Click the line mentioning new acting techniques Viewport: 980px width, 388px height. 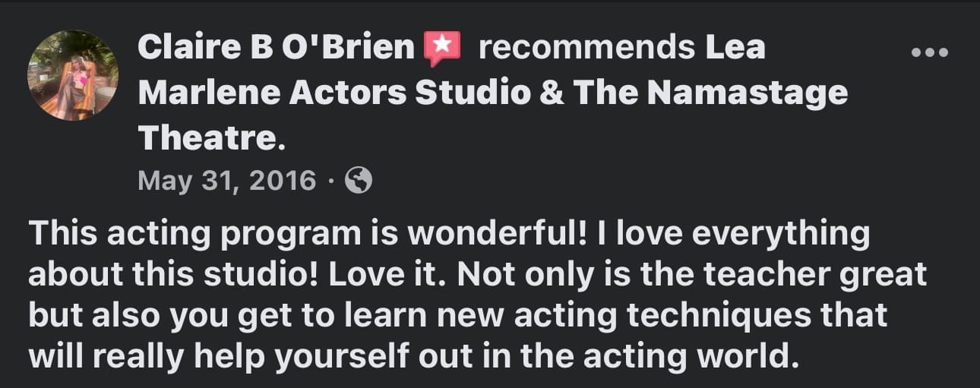coord(457,314)
